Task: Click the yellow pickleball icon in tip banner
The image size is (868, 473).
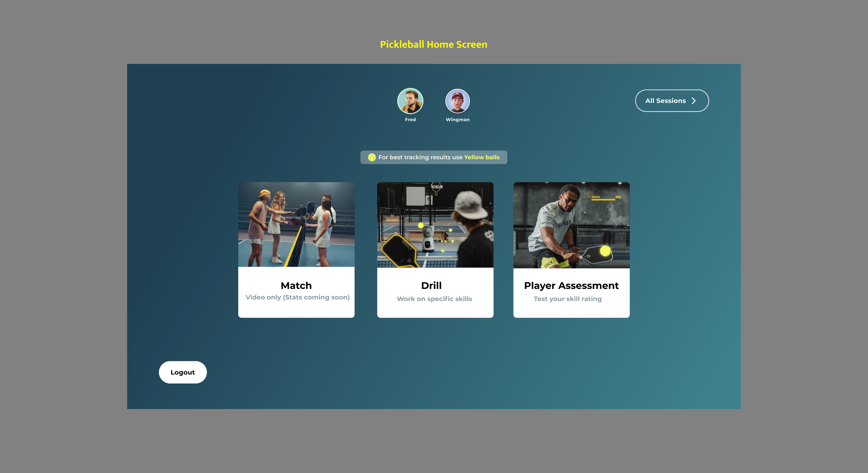Action: [x=372, y=157]
